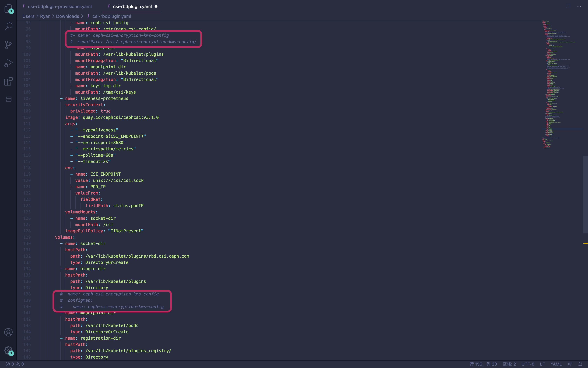Click the 'registration-dir' volume name
The image size is (588, 368).
pyautogui.click(x=101, y=338)
